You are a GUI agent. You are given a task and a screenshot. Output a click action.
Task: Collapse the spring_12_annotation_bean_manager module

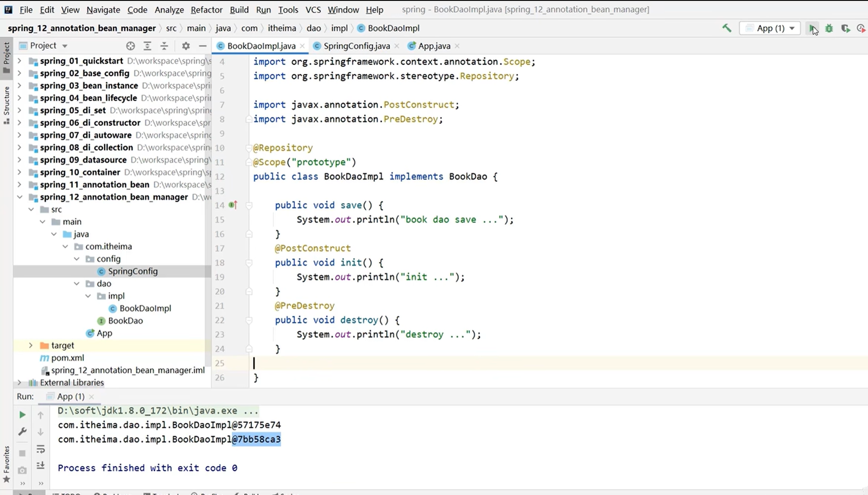(20, 197)
